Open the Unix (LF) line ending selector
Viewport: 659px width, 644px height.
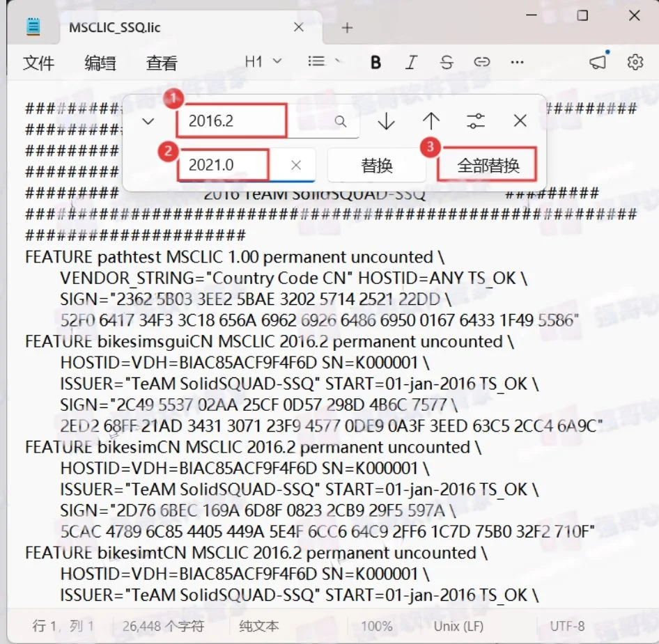click(458, 626)
